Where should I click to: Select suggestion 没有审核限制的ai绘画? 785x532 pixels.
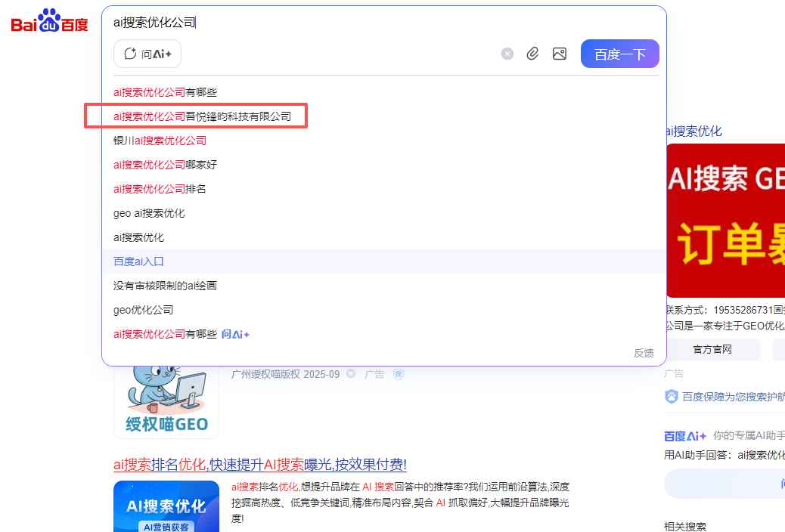[165, 285]
